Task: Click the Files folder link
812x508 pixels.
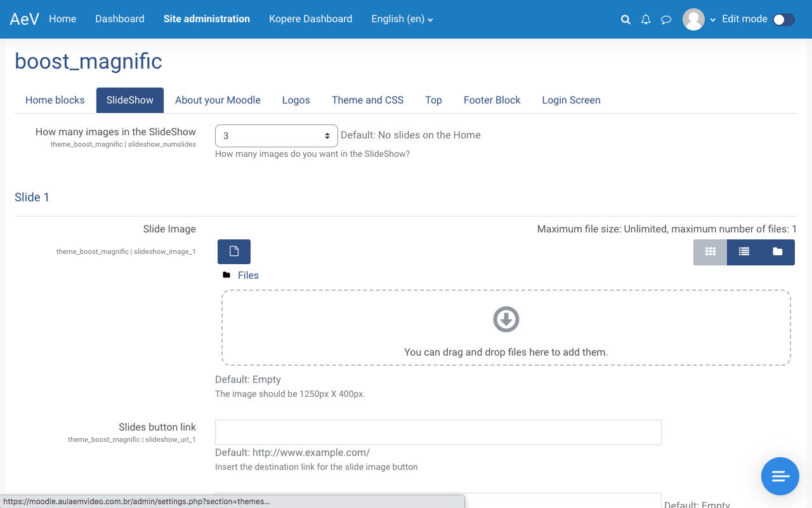Action: (248, 275)
